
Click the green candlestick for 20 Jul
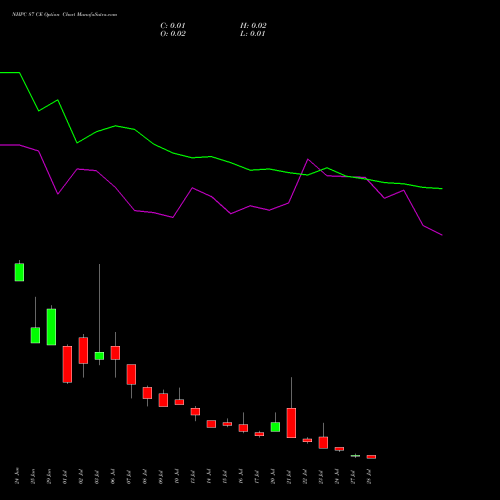[275, 427]
